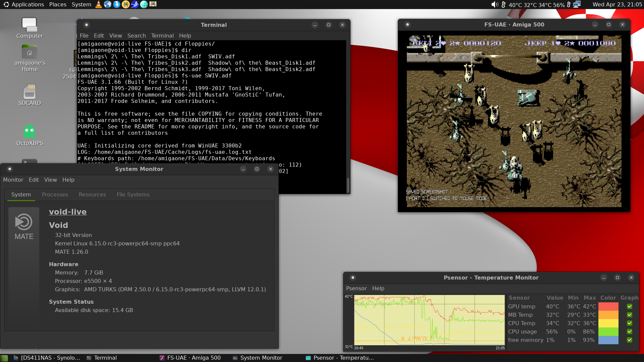
Task: Click the MATE logo in System Monitor
Action: pos(24,227)
